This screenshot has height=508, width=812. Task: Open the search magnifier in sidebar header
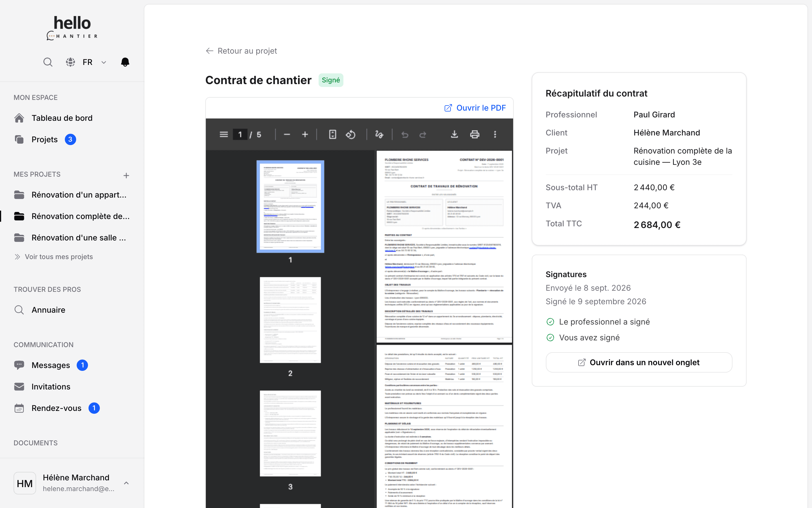point(48,62)
